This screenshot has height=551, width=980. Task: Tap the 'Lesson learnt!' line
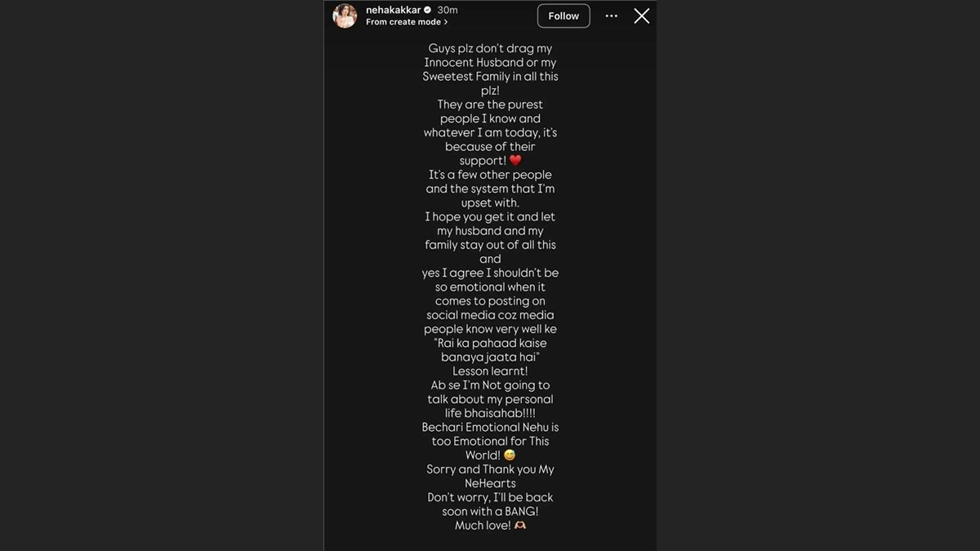coord(490,371)
